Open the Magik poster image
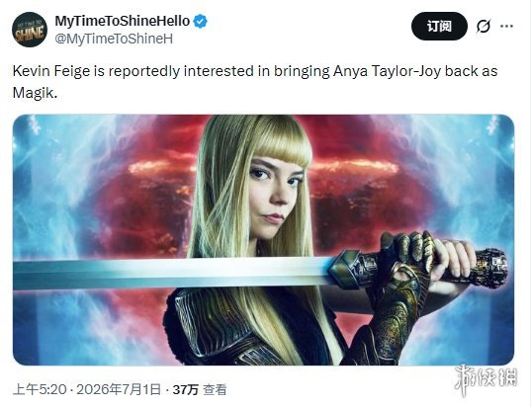 click(x=264, y=240)
